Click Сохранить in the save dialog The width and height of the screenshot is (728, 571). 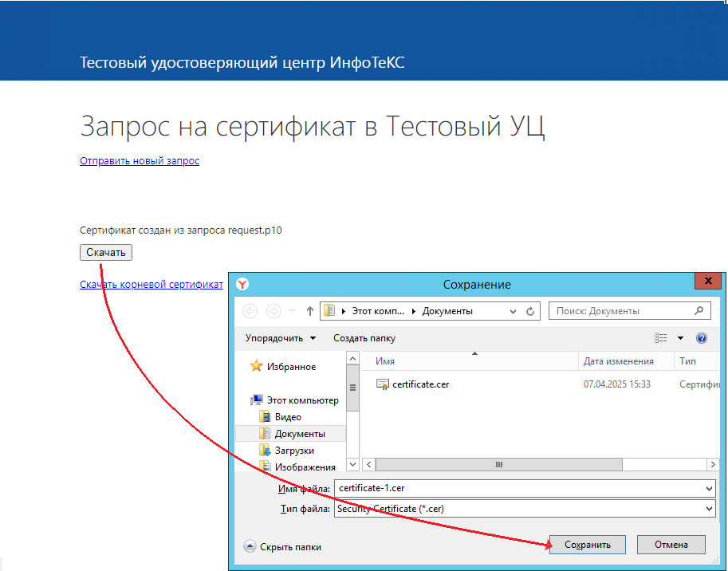point(588,545)
